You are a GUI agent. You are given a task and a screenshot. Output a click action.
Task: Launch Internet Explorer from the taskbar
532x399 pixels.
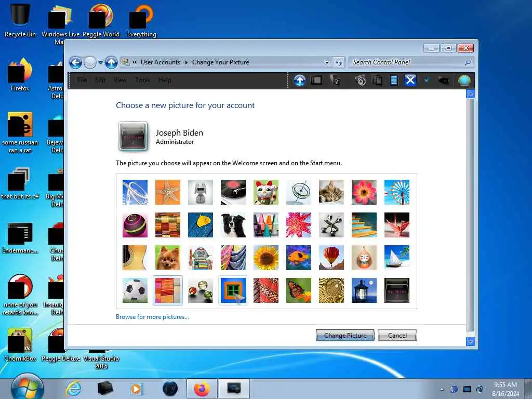[x=73, y=389]
